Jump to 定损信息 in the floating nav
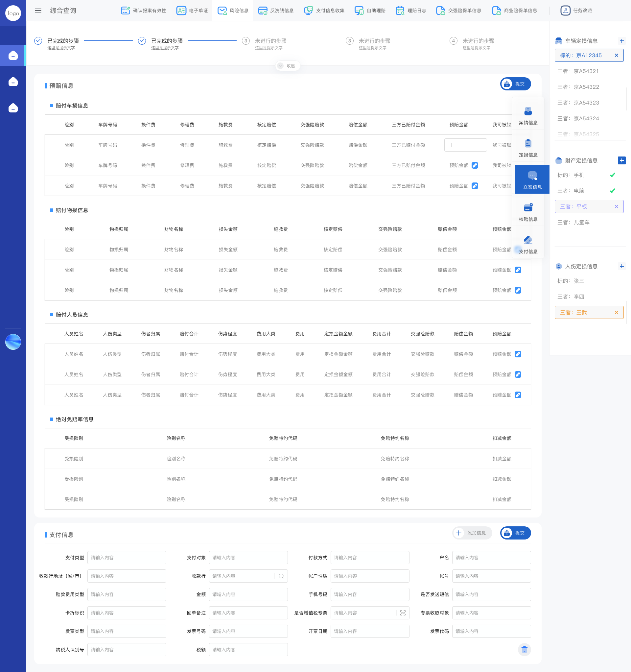Screen dimensions: 631x672 coord(528,147)
